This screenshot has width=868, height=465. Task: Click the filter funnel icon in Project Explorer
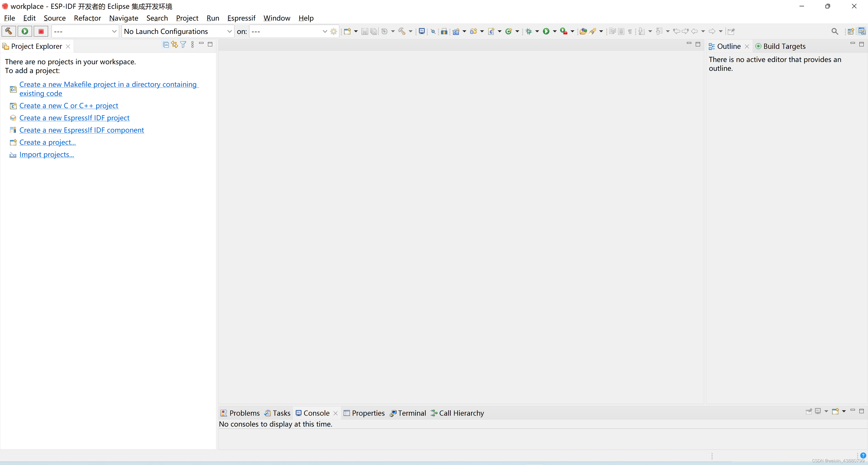[x=183, y=45]
